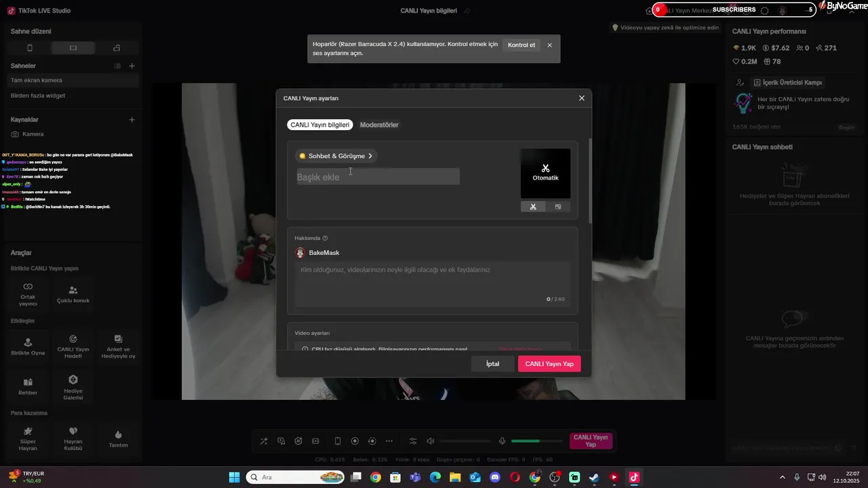
Task: Add a new source with Kaynaklar plus
Action: [132, 119]
